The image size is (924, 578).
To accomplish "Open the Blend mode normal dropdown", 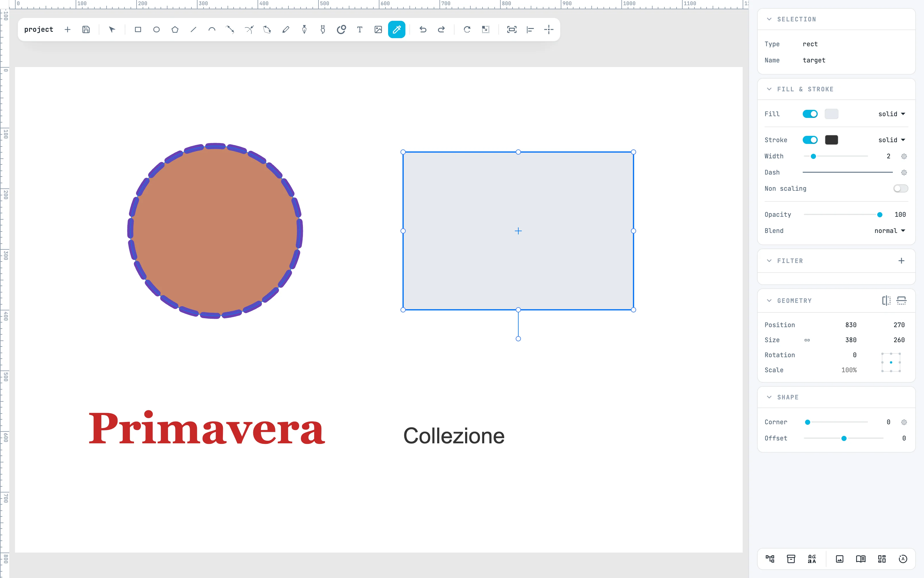I will point(890,231).
